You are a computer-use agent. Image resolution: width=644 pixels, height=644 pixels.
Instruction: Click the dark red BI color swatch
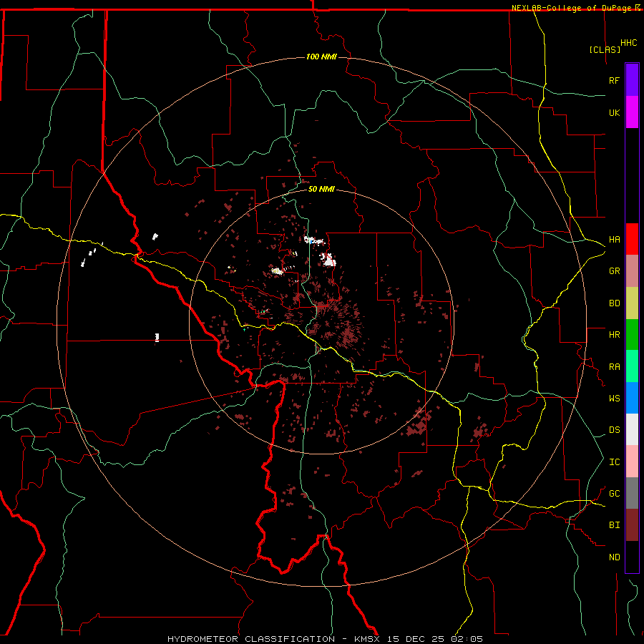(632, 525)
